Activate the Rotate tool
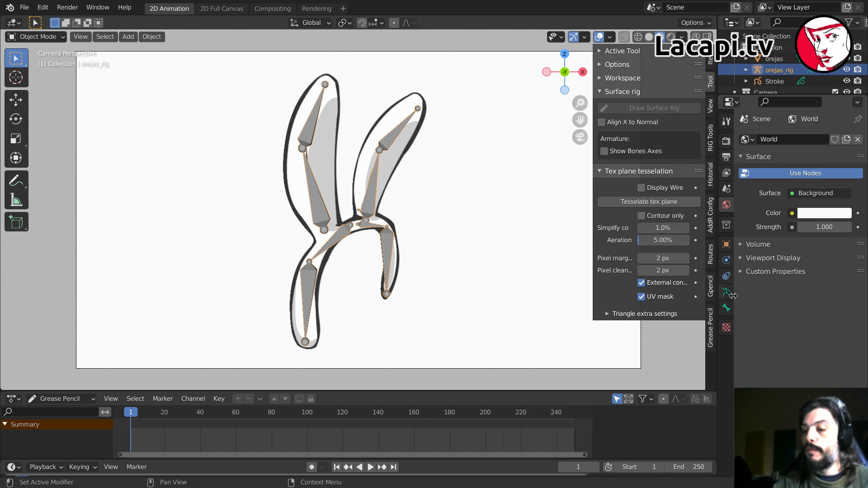This screenshot has height=488, width=868. (16, 119)
